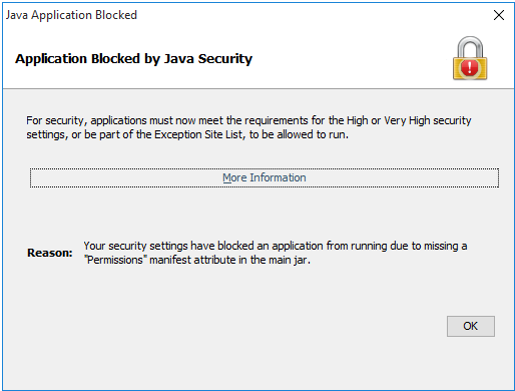Image resolution: width=515 pixels, height=391 pixels.
Task: Confirm the dialog with OK button
Action: (471, 326)
